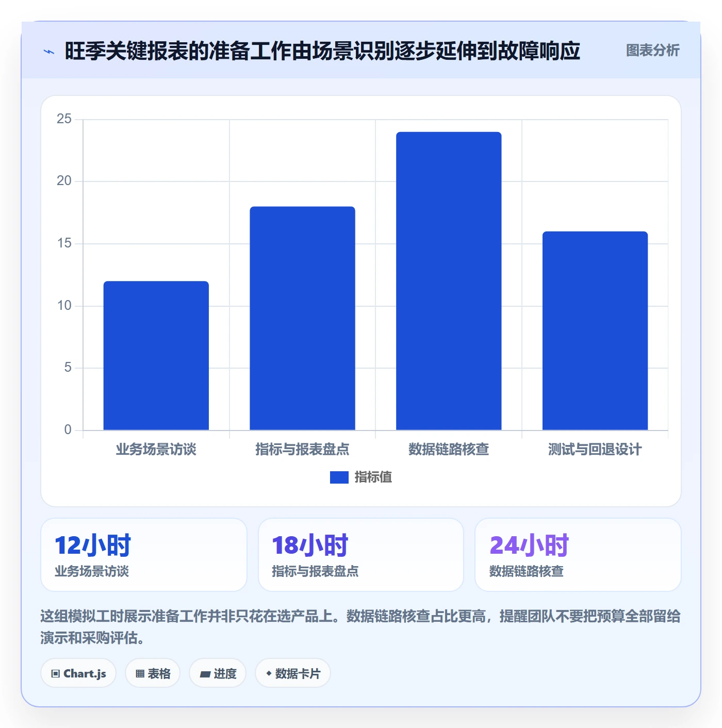Click the bar icon in 进度 chip
Screen dimensions: 722x728
point(205,674)
